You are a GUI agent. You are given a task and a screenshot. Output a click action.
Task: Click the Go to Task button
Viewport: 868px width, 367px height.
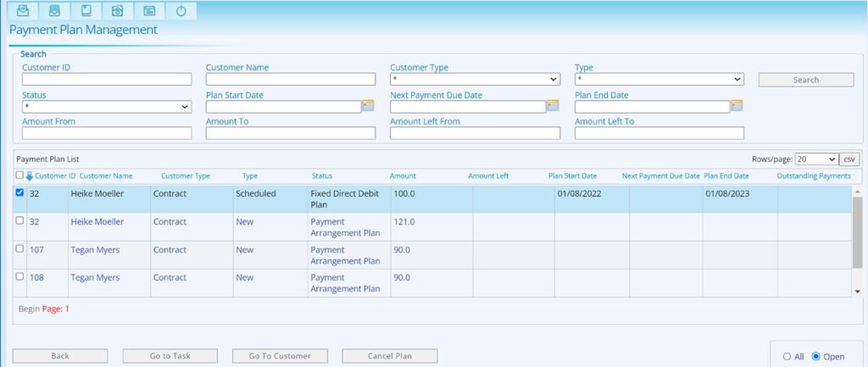coord(170,356)
